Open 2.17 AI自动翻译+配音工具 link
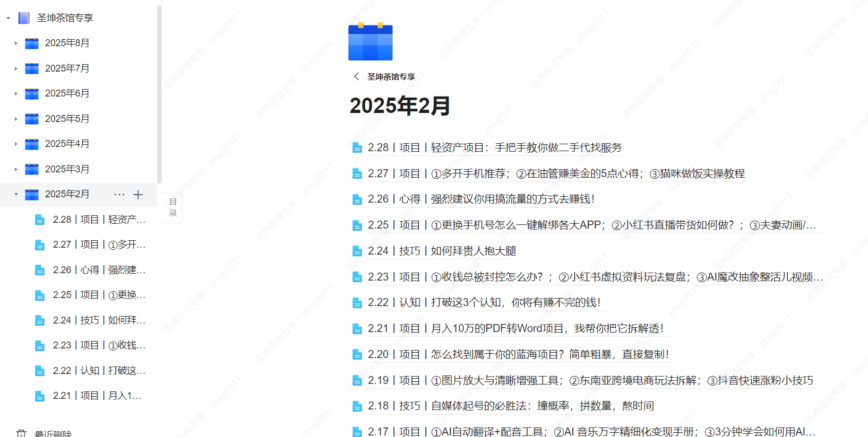 [x=592, y=431]
